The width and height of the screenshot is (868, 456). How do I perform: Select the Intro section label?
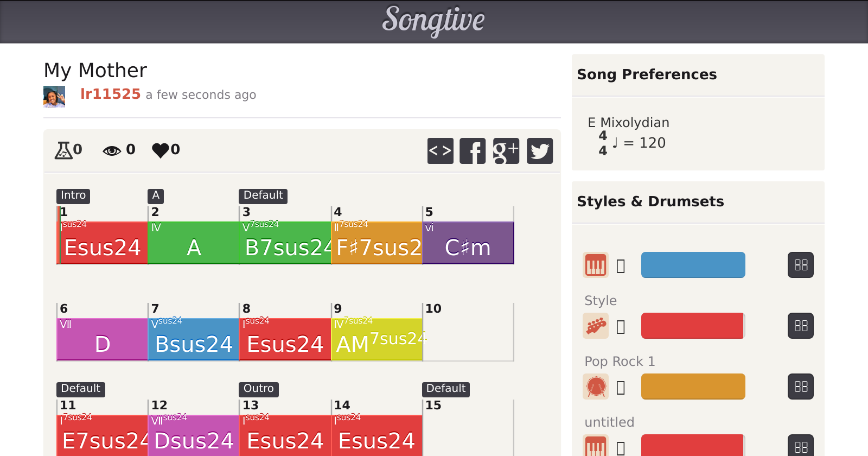[73, 195]
